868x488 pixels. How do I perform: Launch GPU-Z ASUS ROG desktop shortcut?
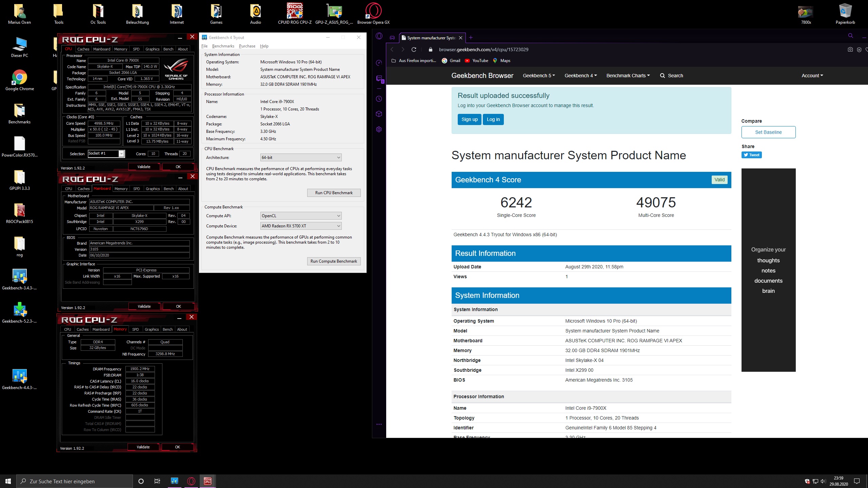334,14
